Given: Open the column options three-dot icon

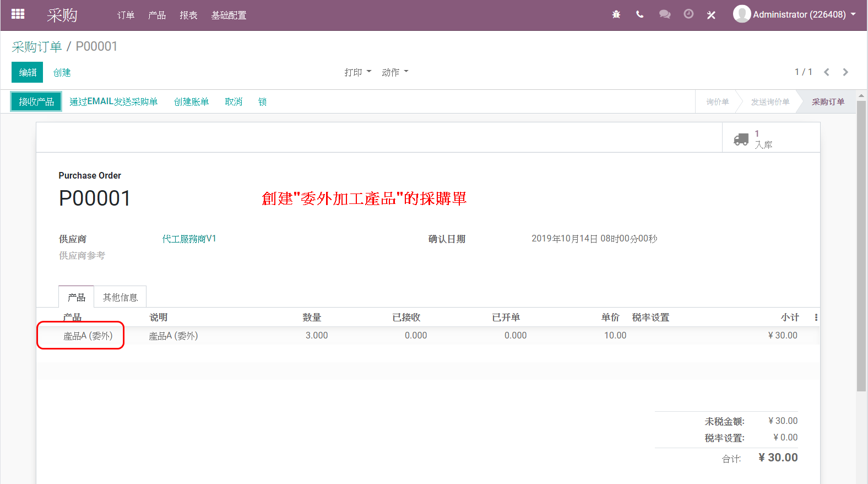Looking at the screenshot, I should [816, 318].
